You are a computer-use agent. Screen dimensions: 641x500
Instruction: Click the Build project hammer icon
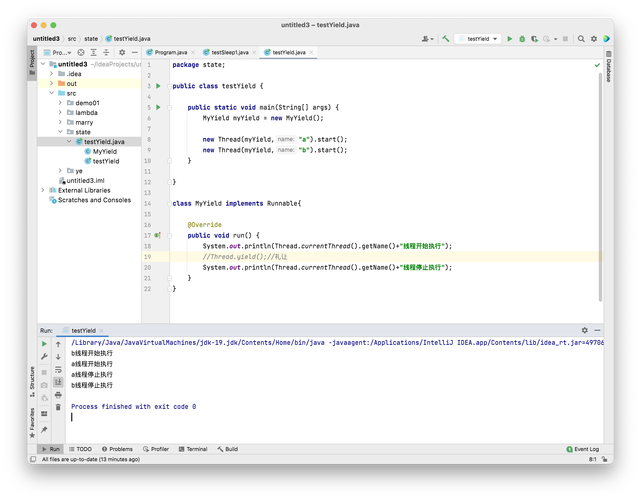coord(445,38)
